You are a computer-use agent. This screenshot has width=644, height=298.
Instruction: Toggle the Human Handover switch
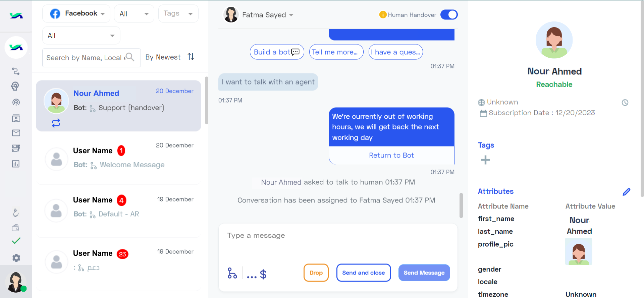pyautogui.click(x=449, y=15)
